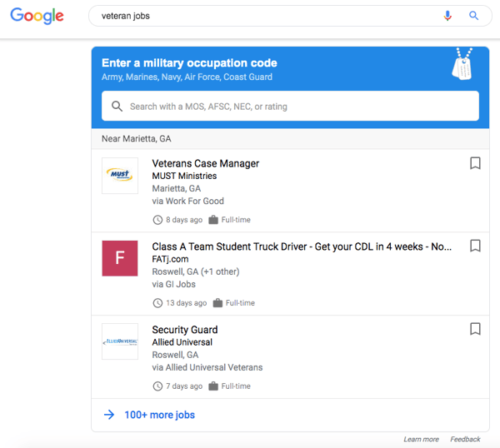Bookmark the Veterans Case Manager job
500x448 pixels.
tap(475, 163)
